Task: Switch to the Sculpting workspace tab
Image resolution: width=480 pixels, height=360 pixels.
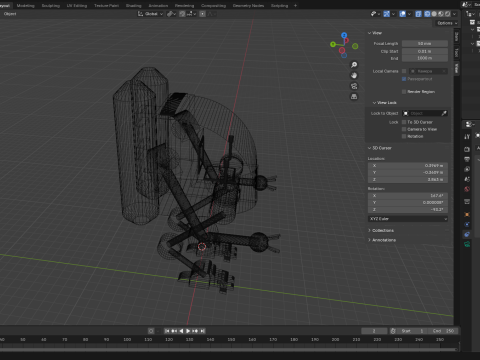Action: (51, 5)
